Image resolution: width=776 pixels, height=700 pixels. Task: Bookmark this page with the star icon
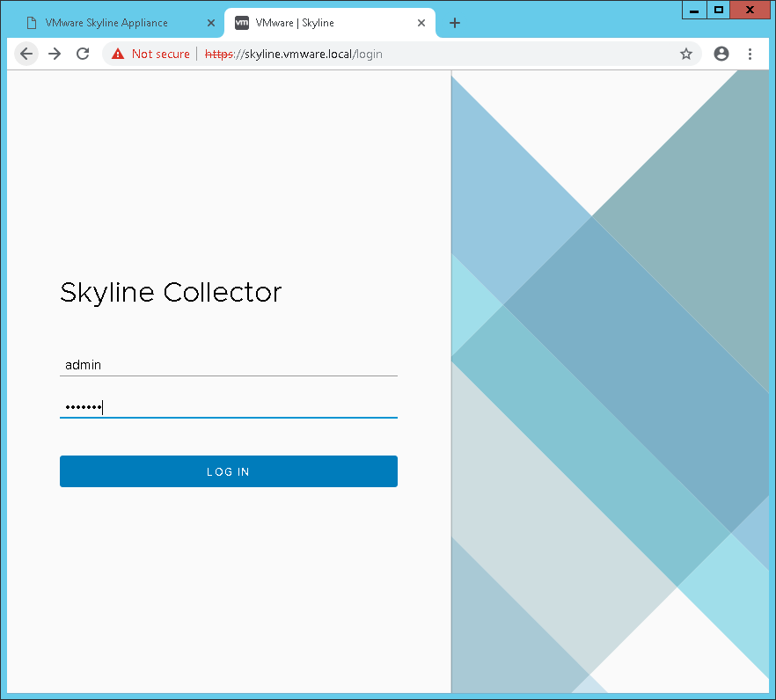(x=686, y=54)
